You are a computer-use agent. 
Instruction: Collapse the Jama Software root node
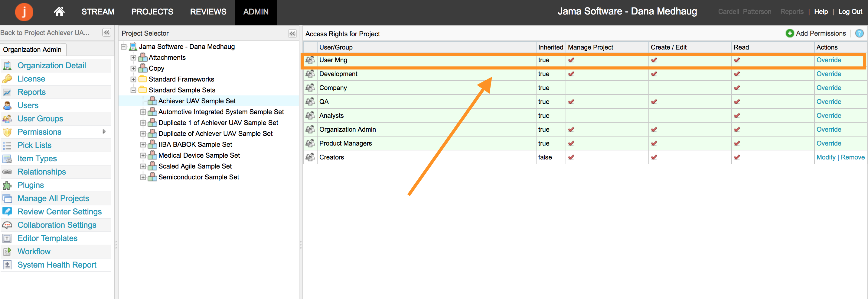click(x=124, y=47)
